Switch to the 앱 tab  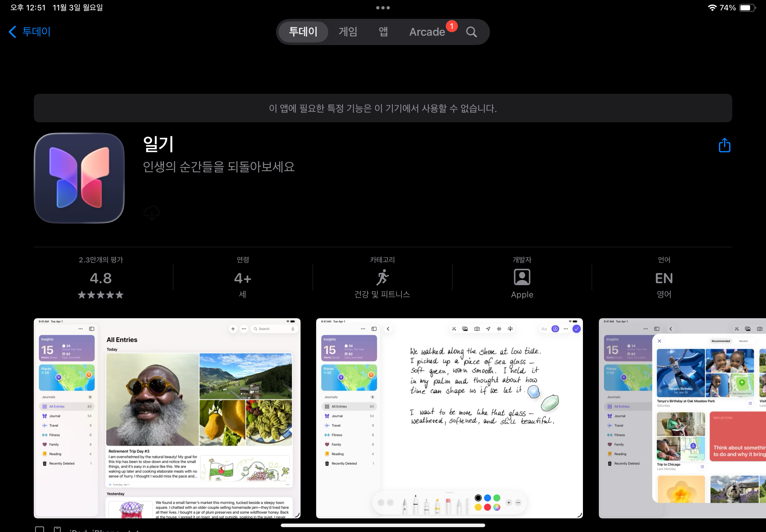383,32
